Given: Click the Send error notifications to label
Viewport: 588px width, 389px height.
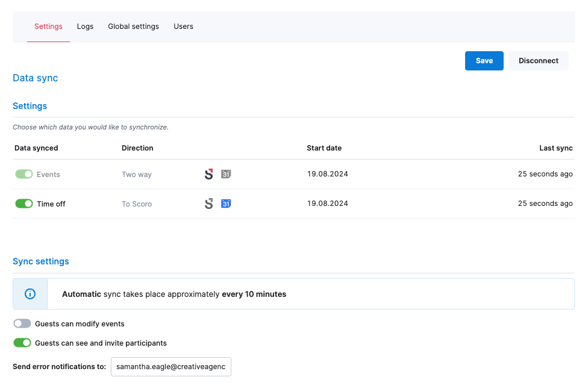Looking at the screenshot, I should [x=59, y=367].
